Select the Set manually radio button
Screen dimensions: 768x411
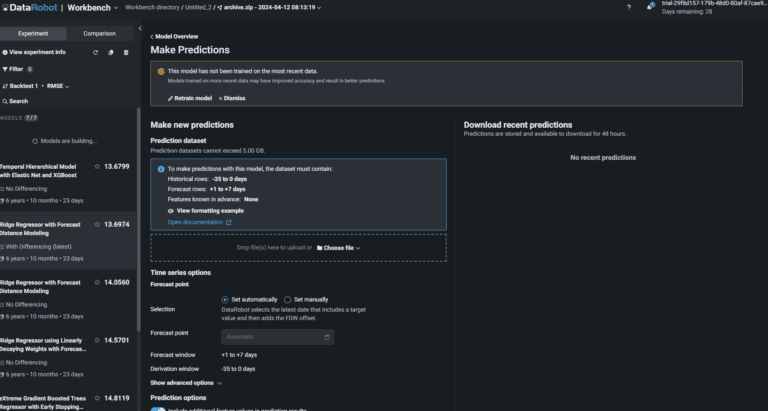coord(288,299)
